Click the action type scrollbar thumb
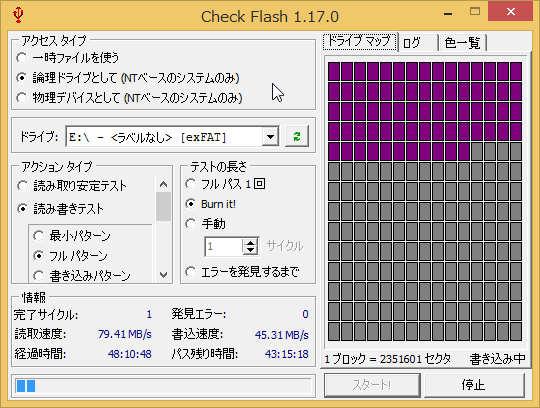The image size is (540, 408). [x=164, y=206]
